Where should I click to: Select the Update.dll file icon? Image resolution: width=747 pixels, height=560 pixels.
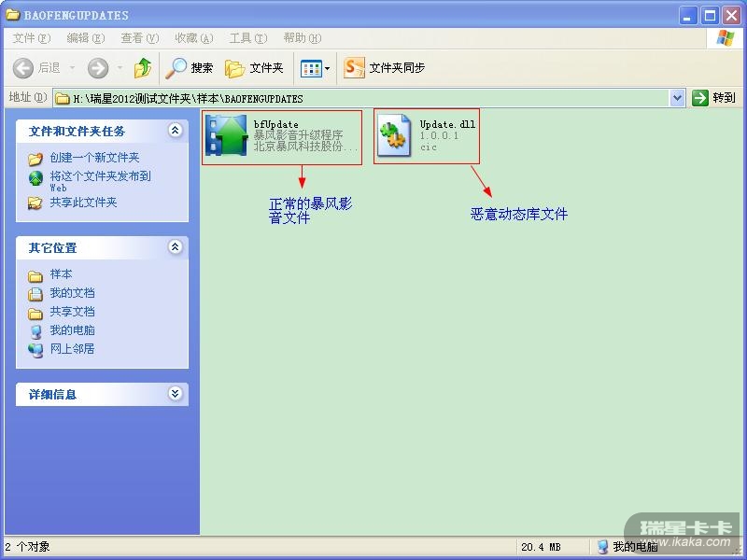tap(393, 135)
